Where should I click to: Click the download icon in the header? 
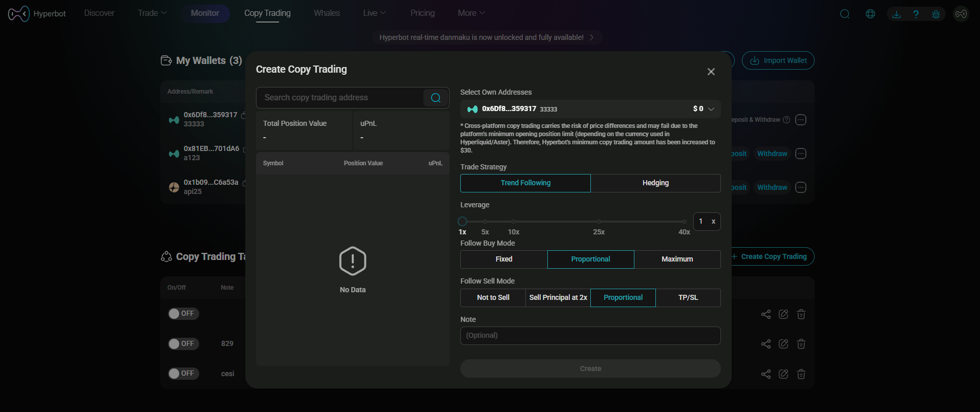[x=897, y=14]
